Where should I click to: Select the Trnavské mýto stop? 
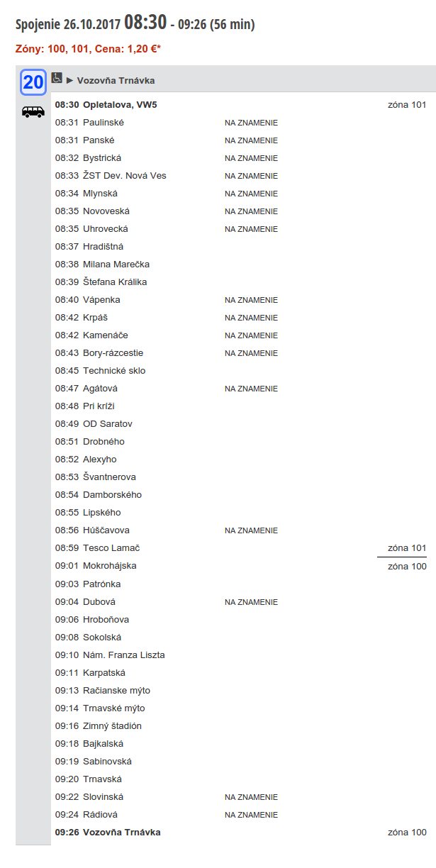pyautogui.click(x=113, y=708)
